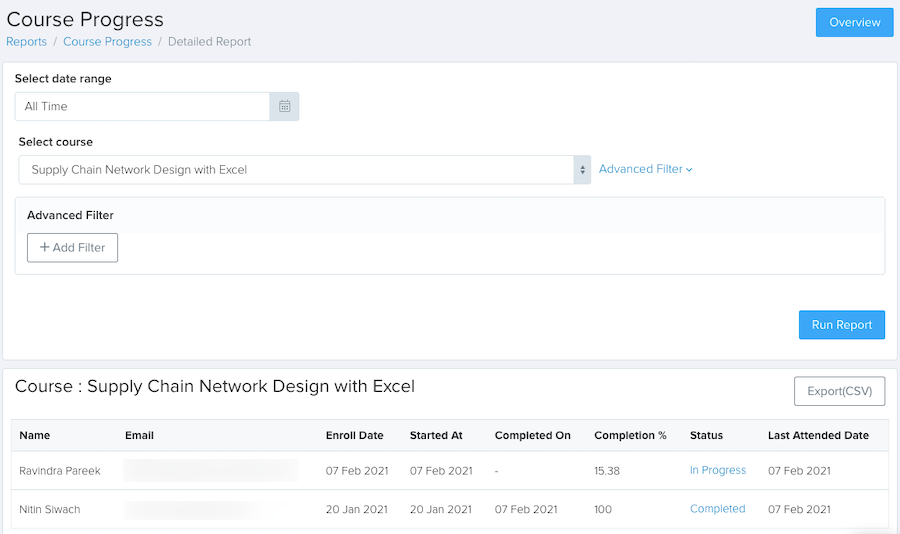Click the Add Filter button

[x=72, y=247]
